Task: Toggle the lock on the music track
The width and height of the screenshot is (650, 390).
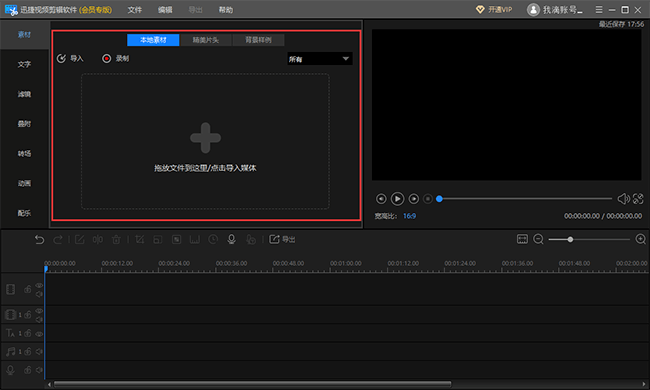Action: tap(27, 351)
